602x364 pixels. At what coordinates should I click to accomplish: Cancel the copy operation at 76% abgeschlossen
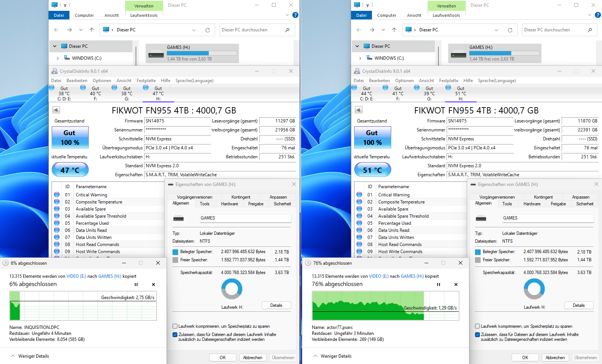tap(456, 284)
